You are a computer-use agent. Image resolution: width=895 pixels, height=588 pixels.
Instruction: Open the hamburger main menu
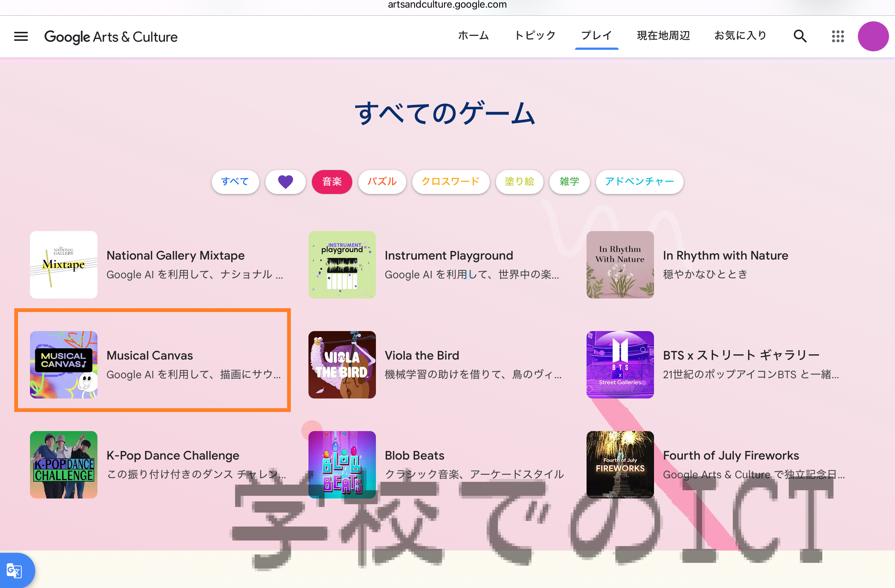coord(21,36)
